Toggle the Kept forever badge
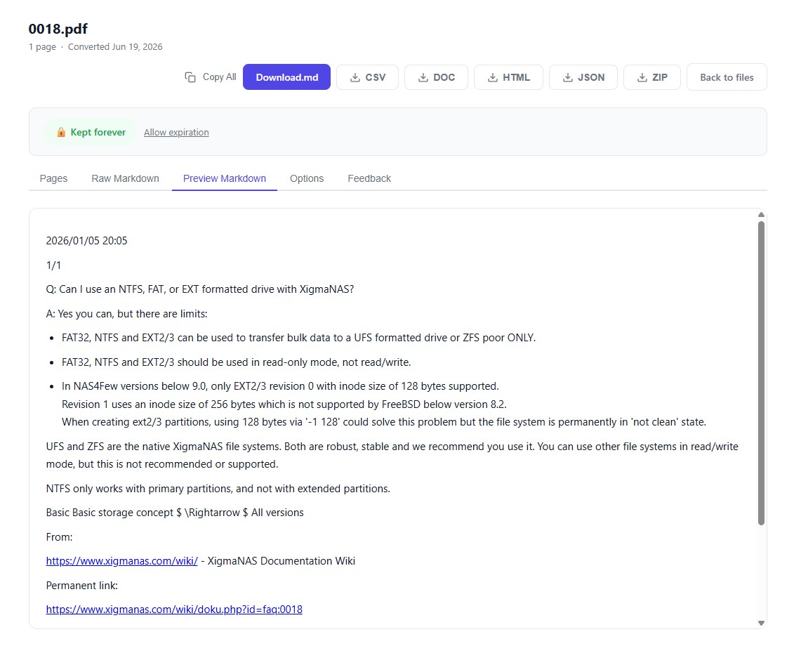The image size is (801, 672). point(91,132)
